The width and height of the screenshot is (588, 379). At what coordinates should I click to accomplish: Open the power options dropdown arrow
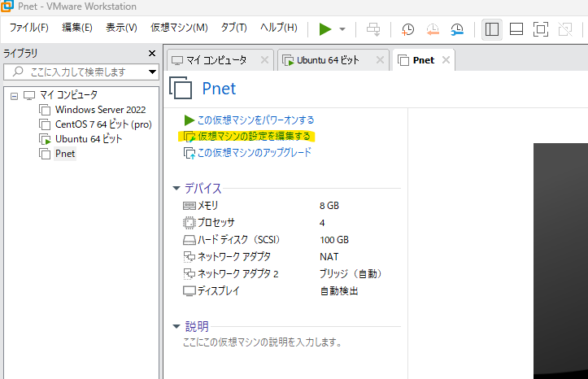coord(342,28)
